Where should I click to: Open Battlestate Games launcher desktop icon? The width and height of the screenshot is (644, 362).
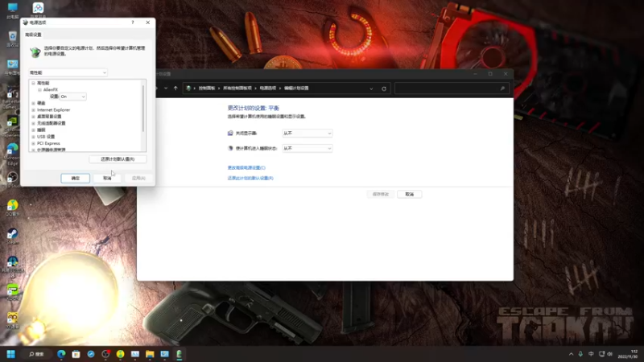click(x=12, y=98)
